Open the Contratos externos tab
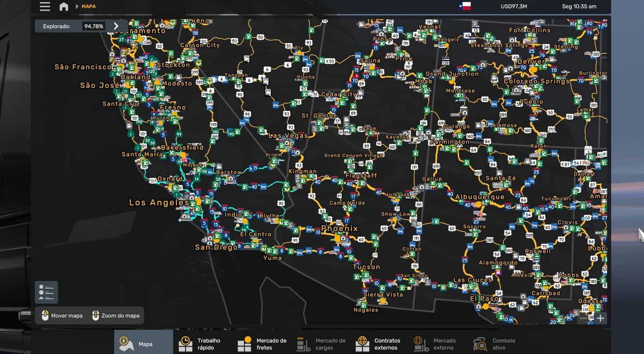The width and height of the screenshot is (644, 354). point(378,344)
